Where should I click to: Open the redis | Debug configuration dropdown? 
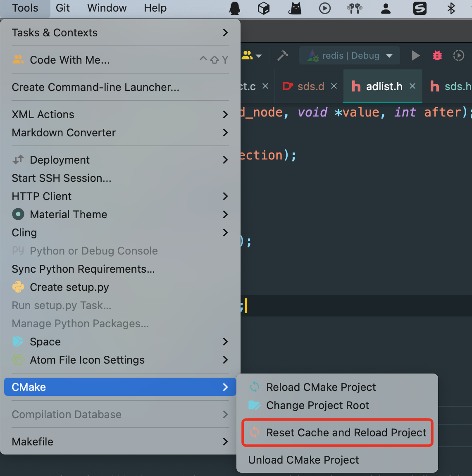350,55
